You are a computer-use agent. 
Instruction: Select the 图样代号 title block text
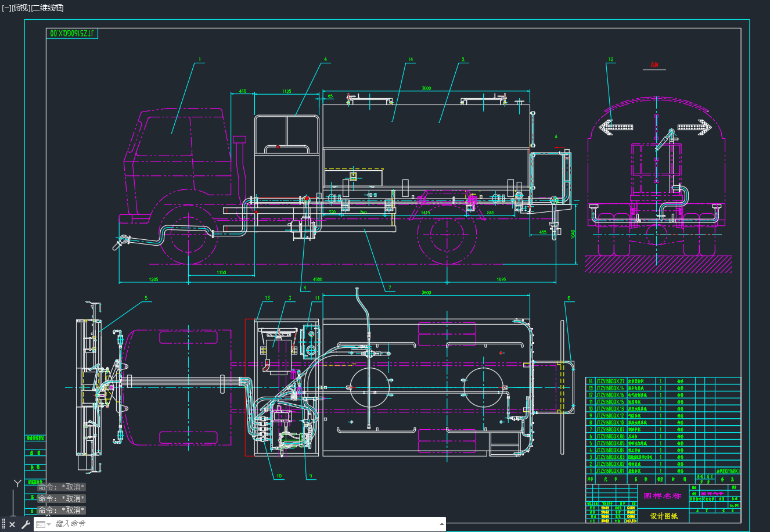711,493
